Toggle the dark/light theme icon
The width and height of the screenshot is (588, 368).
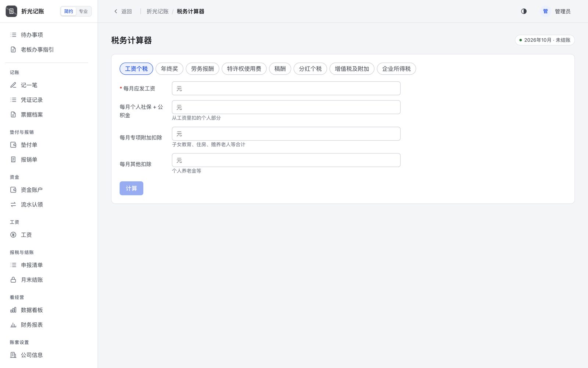(524, 11)
